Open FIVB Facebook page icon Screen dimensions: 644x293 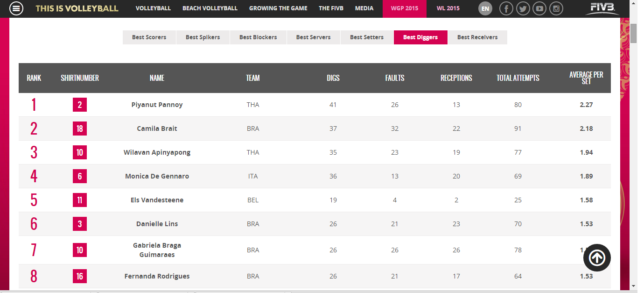click(x=506, y=8)
